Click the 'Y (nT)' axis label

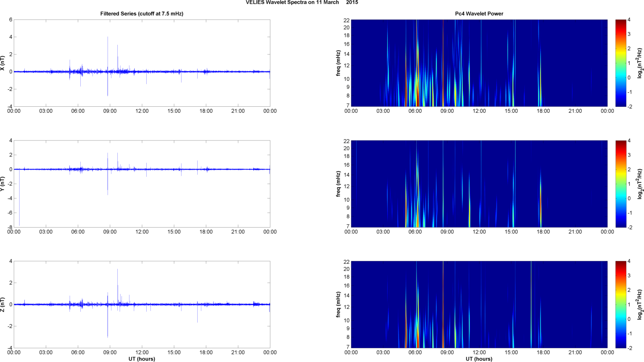click(x=3, y=184)
